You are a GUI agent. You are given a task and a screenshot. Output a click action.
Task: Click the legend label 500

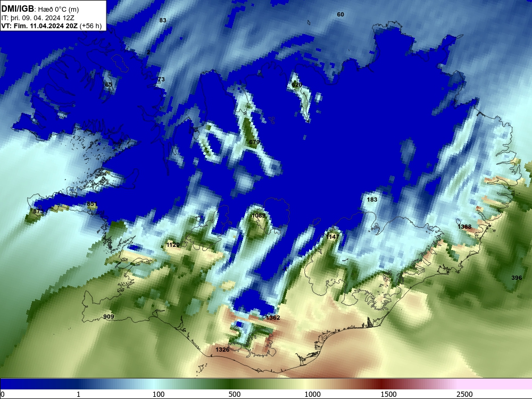click(235, 394)
